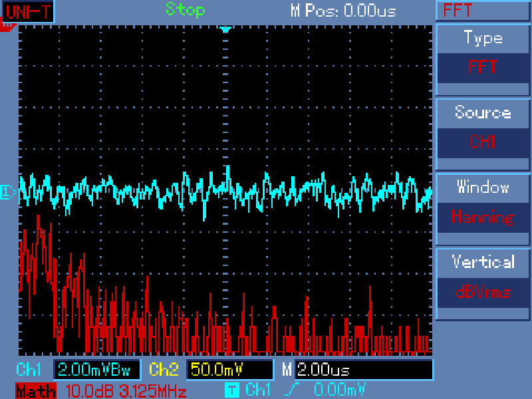Click the M Pos: 0.00us readout
Viewport: 532px width, 399px height.
tap(343, 11)
